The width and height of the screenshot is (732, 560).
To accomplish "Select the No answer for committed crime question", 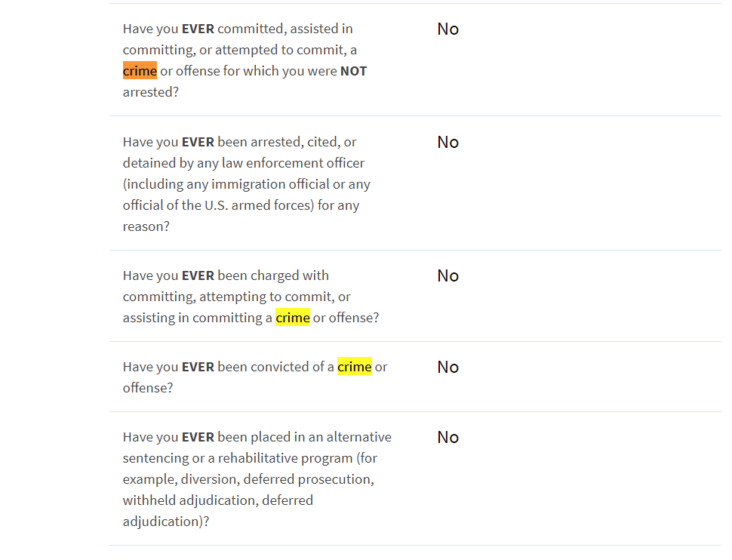I will coord(448,29).
